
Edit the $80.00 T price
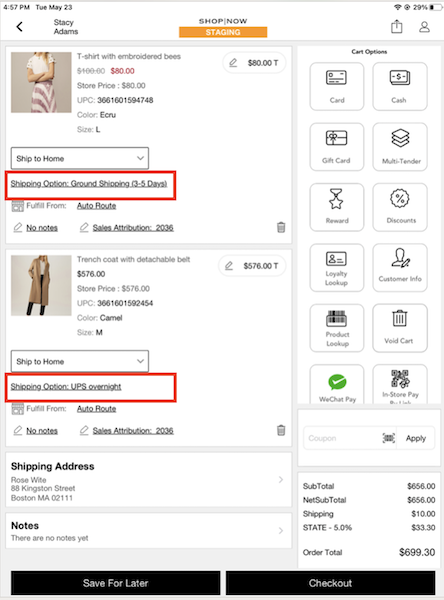[x=254, y=63]
